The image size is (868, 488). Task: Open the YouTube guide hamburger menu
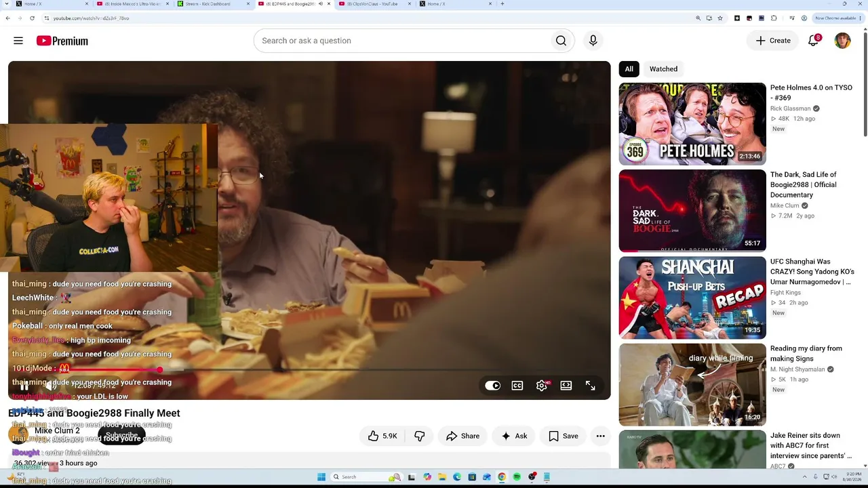tap(18, 41)
